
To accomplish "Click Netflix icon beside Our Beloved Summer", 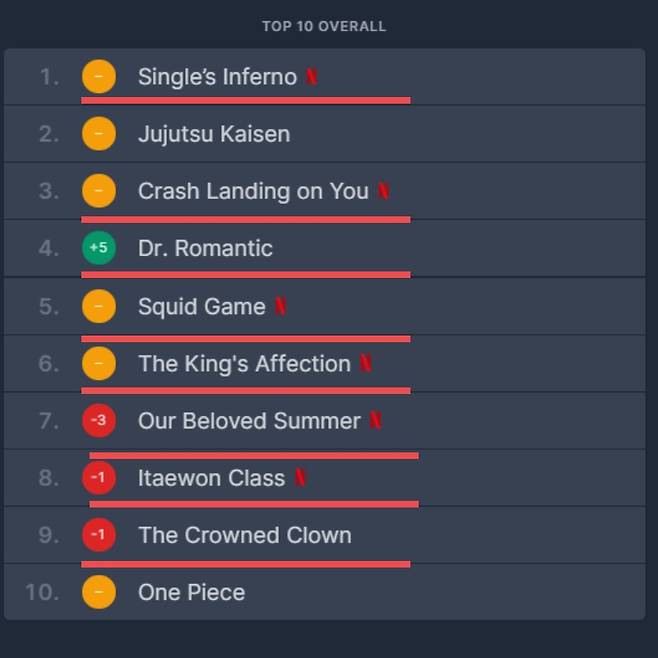I will tap(375, 422).
